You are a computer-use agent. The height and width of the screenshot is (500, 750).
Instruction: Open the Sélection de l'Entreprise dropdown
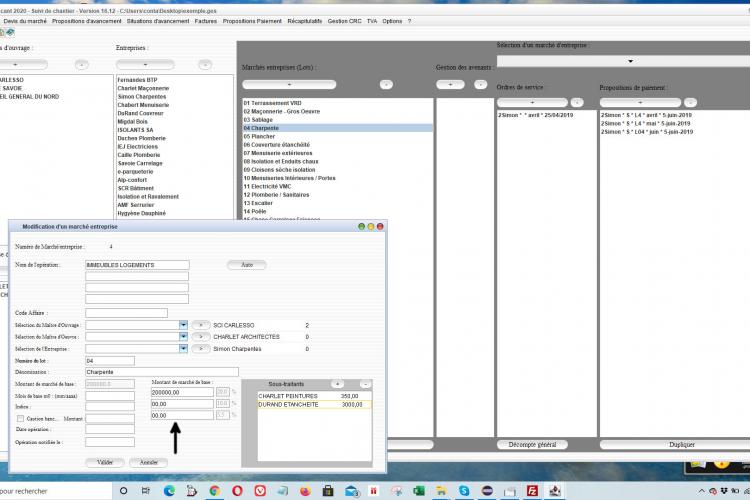(x=183, y=349)
